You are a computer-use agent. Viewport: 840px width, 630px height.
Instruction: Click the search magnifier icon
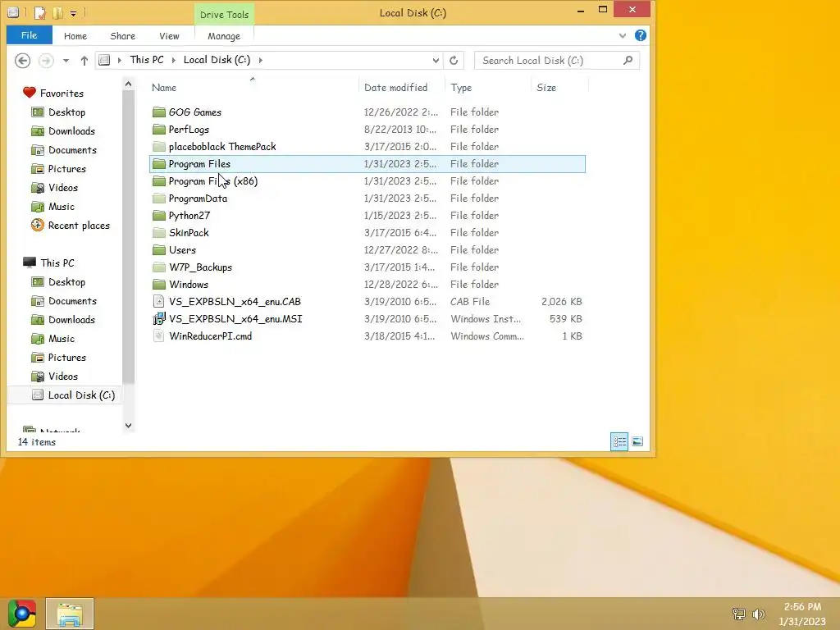[x=628, y=60]
